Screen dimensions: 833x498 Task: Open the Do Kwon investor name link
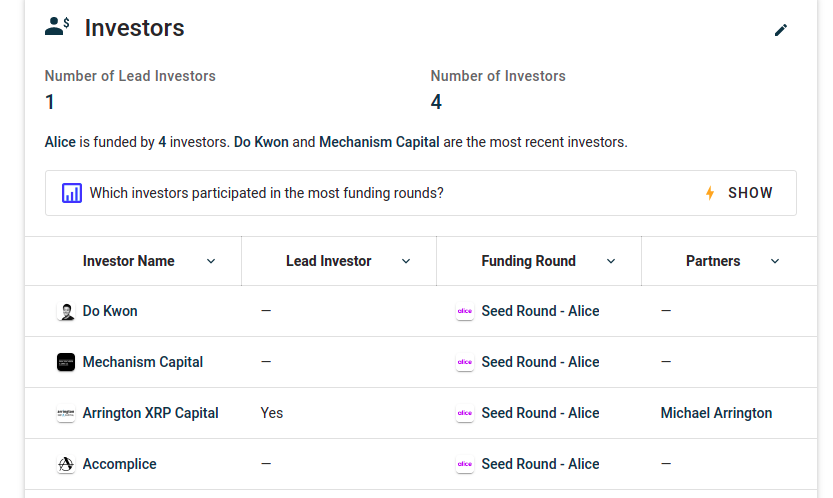coord(110,311)
